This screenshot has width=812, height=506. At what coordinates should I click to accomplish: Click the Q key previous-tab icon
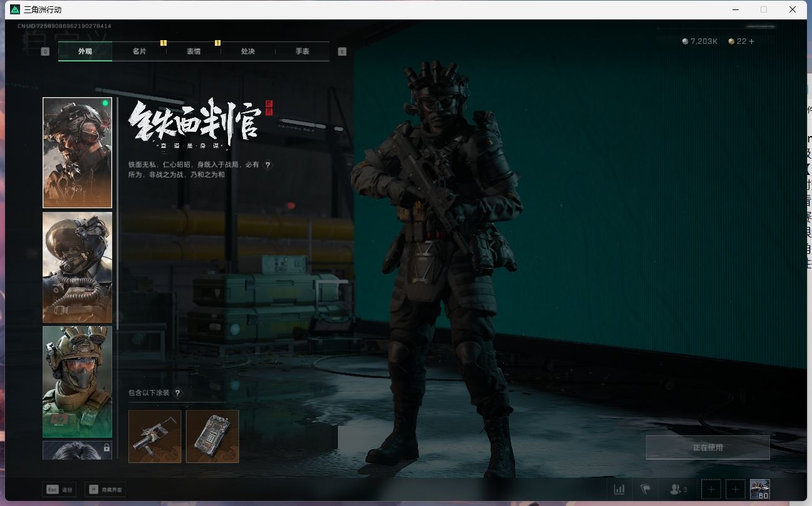tap(45, 51)
